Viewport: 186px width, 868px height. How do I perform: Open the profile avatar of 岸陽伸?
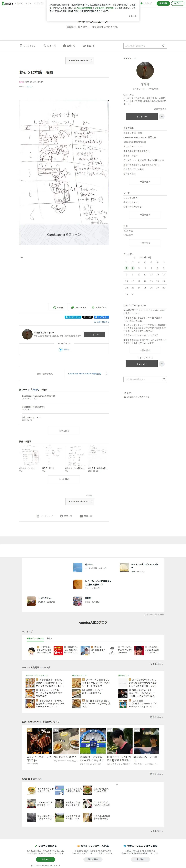(145, 70)
